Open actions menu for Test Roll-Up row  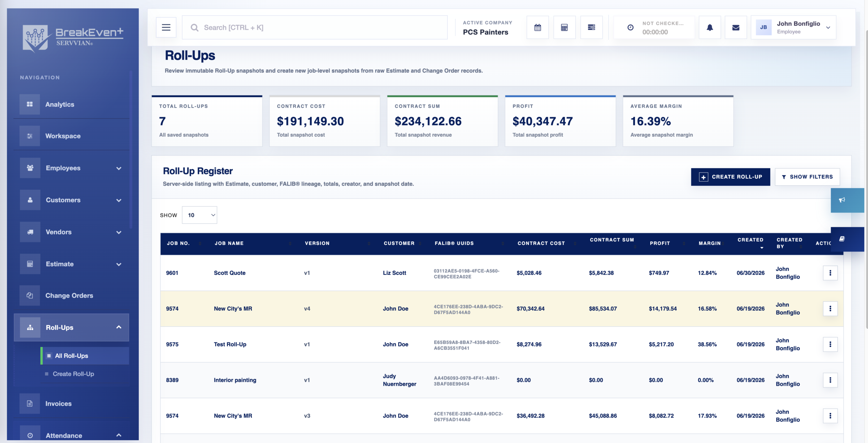pyautogui.click(x=830, y=344)
